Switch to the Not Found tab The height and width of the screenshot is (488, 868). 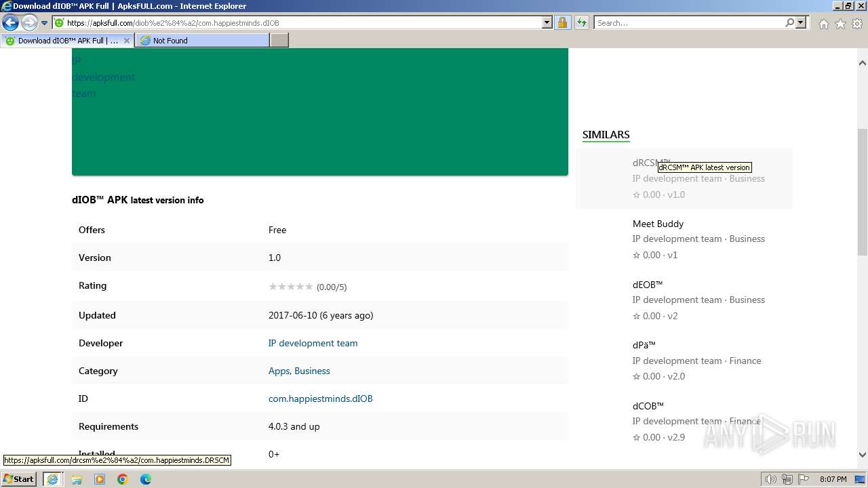point(201,41)
